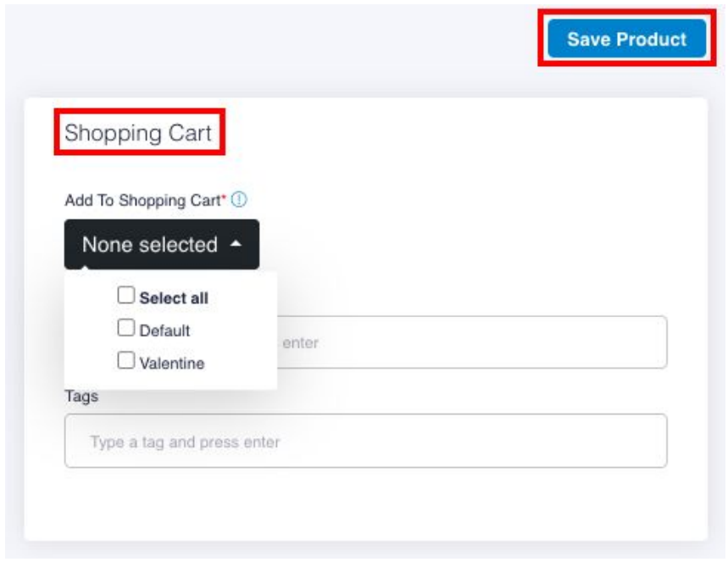Image resolution: width=728 pixels, height=562 pixels.
Task: Select the Valentine option label text
Action: 172,363
